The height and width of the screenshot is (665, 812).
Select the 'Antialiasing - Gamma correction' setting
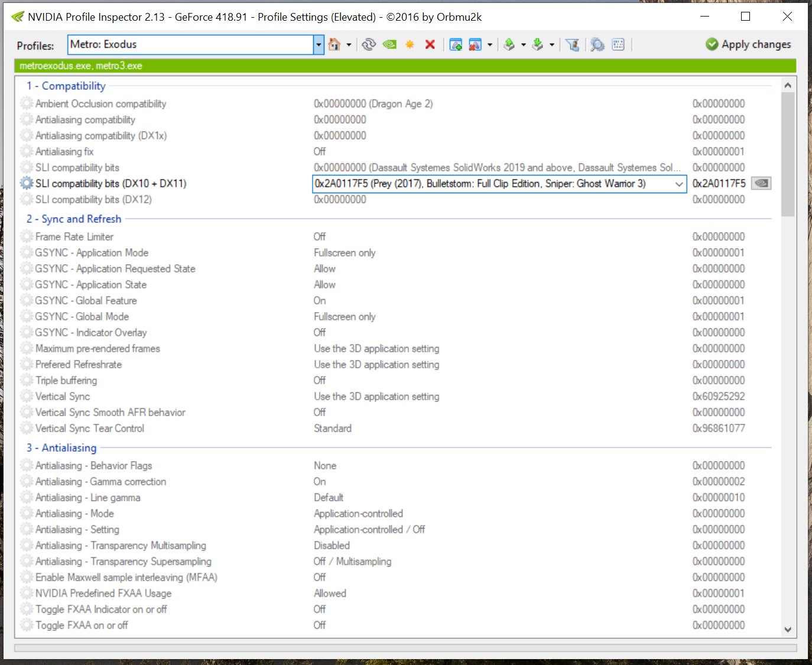100,481
